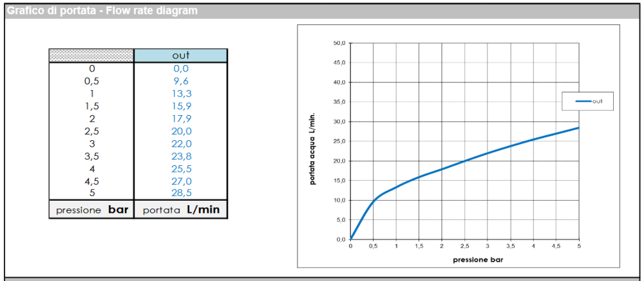
Task: Click the "portata L/min" table footer cell
Action: (x=180, y=210)
